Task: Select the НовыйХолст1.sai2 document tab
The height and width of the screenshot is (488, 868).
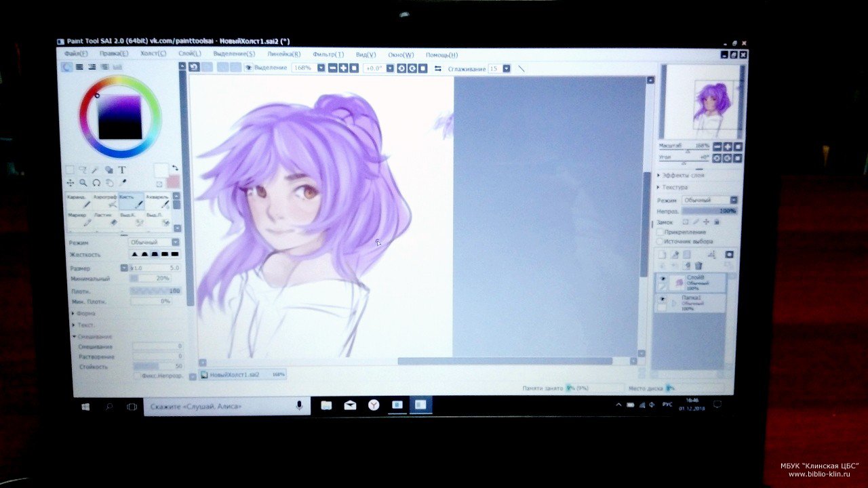Action: tap(243, 374)
